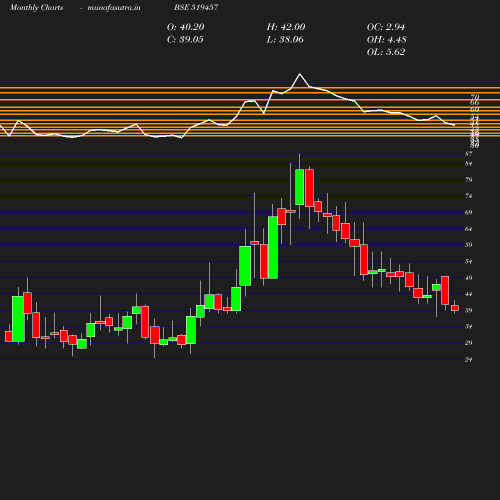Click the rightmost red candlestick

[x=455, y=308]
